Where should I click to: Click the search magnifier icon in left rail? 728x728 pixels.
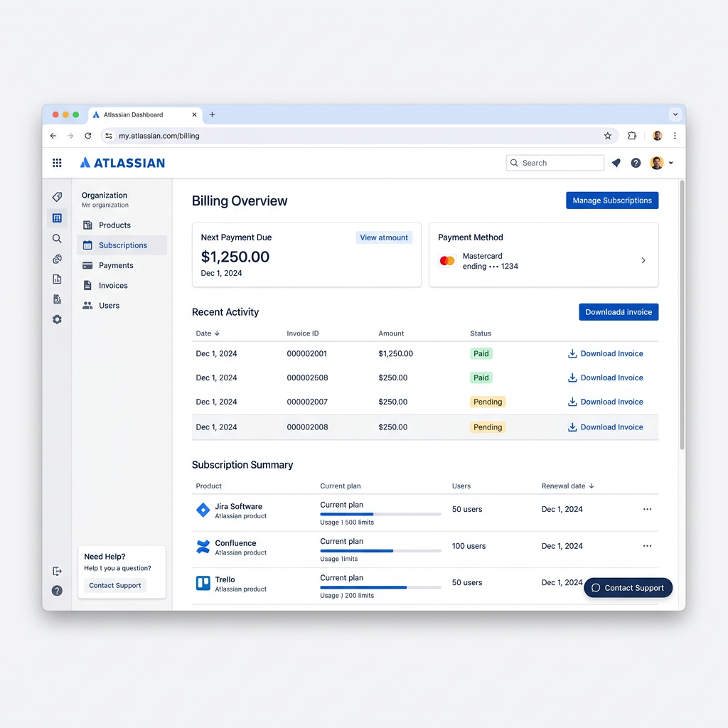[x=57, y=239]
